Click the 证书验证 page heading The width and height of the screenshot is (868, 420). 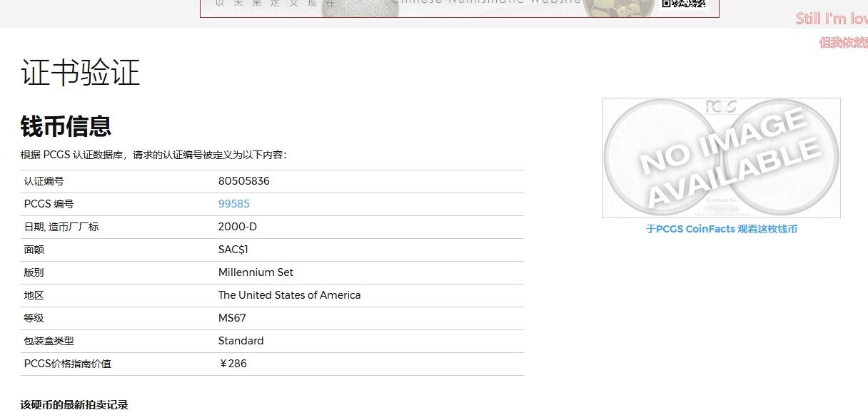click(x=80, y=73)
